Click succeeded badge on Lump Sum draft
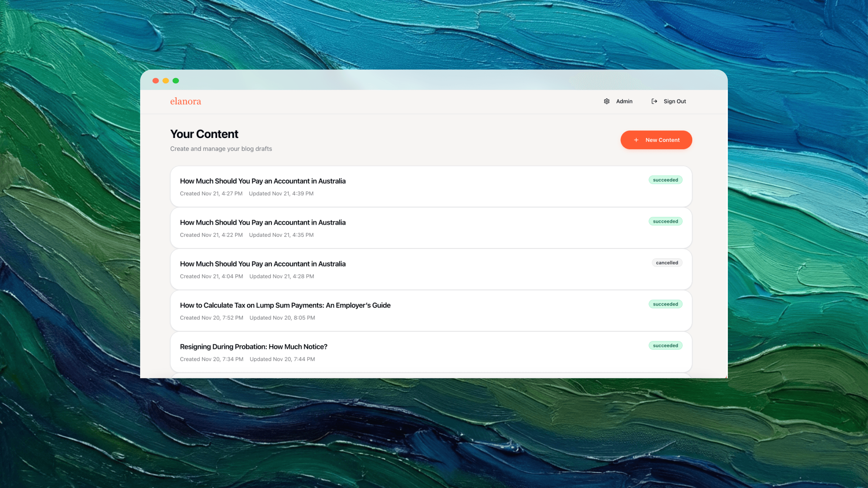The height and width of the screenshot is (488, 868). [x=665, y=304]
